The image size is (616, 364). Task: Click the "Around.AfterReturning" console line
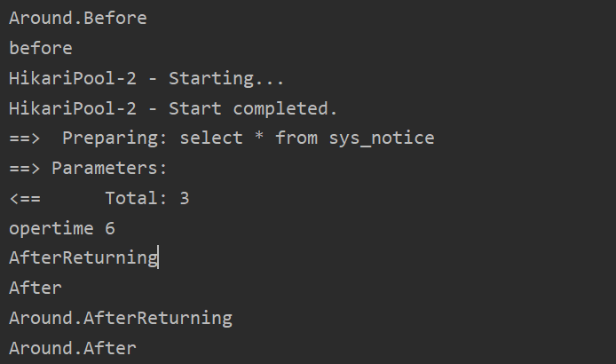[x=121, y=318]
